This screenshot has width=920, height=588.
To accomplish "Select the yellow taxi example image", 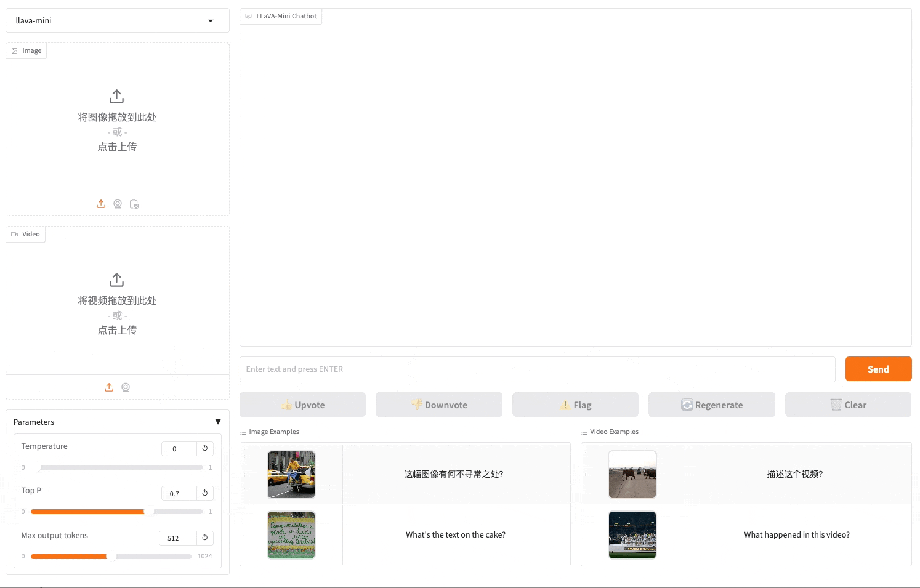I will [291, 474].
